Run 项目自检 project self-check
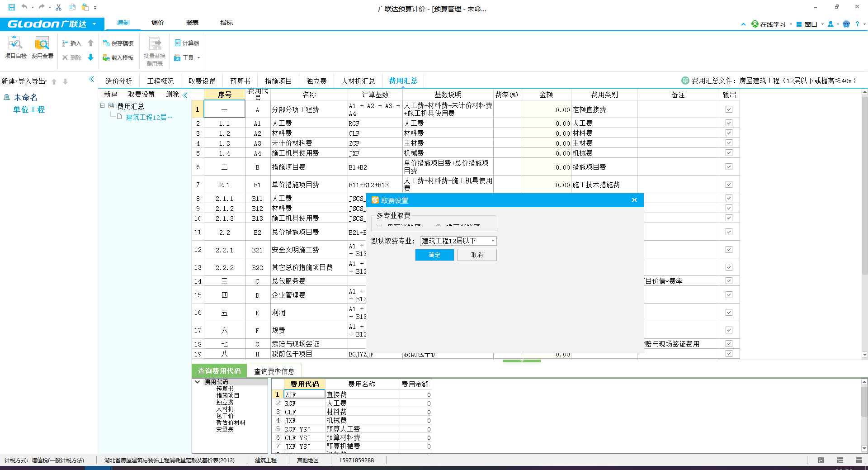 tap(16, 48)
